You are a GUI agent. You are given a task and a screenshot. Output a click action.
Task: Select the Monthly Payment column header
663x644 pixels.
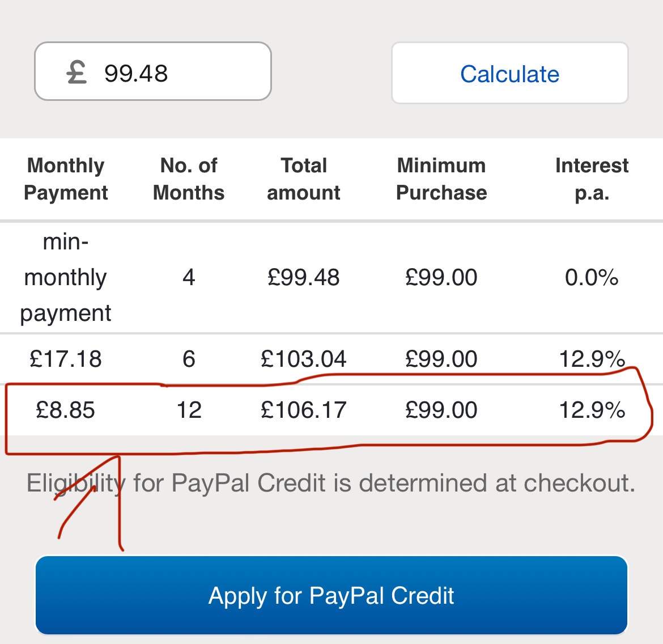[66, 179]
